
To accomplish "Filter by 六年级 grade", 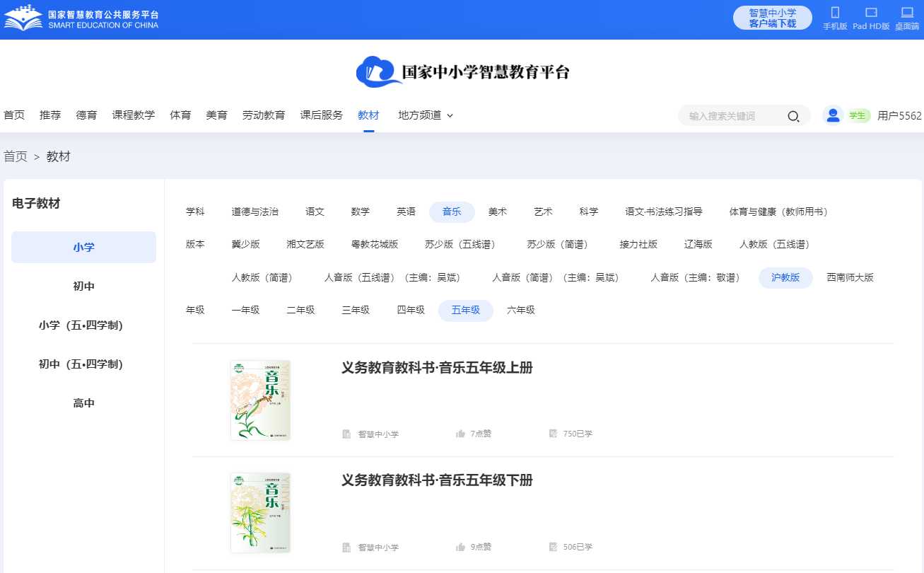I will [x=521, y=310].
